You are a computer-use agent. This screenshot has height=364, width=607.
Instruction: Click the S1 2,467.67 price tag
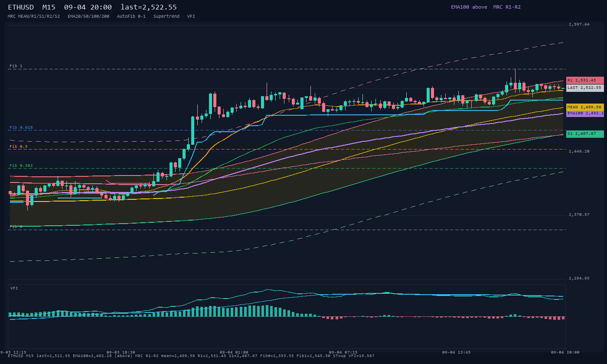pyautogui.click(x=585, y=134)
